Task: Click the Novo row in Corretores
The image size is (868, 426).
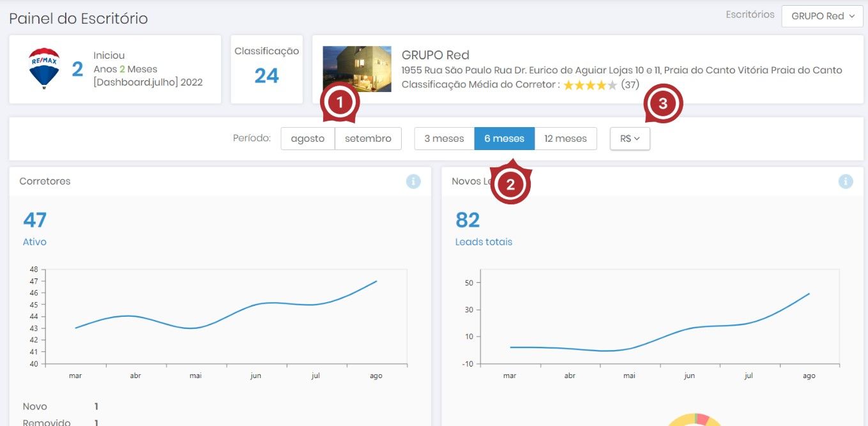Action: 61,407
